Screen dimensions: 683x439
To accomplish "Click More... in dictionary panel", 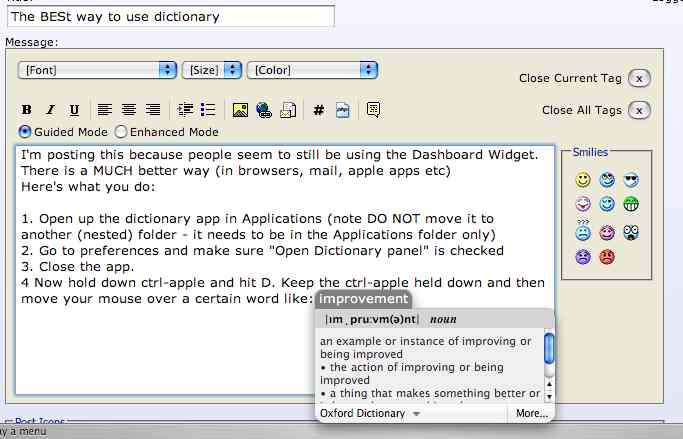I will [531, 413].
